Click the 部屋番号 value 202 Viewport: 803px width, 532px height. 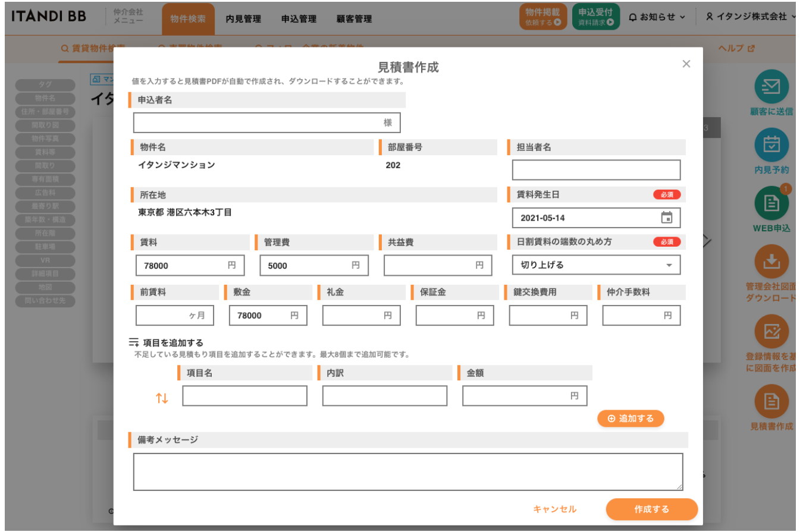pyautogui.click(x=393, y=165)
